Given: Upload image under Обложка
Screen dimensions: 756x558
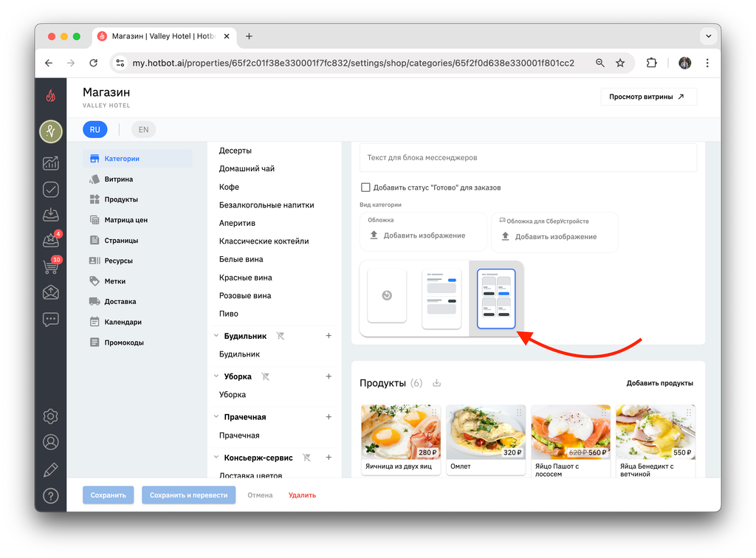Looking at the screenshot, I should (x=418, y=235).
